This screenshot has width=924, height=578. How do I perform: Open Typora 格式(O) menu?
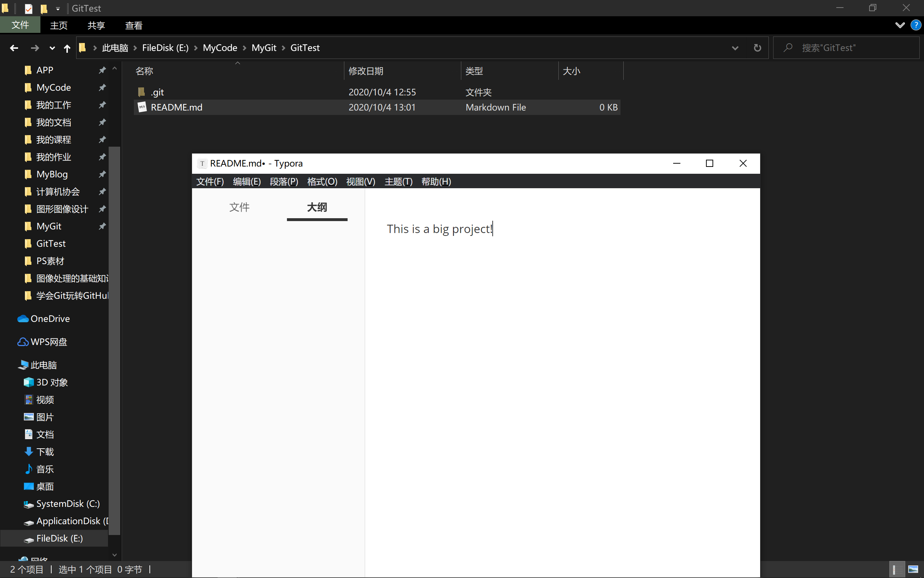click(x=322, y=182)
